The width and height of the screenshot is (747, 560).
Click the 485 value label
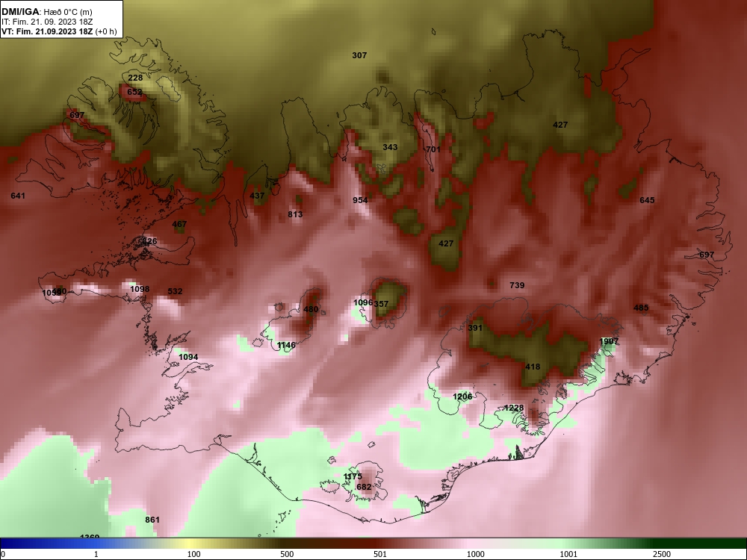point(641,308)
